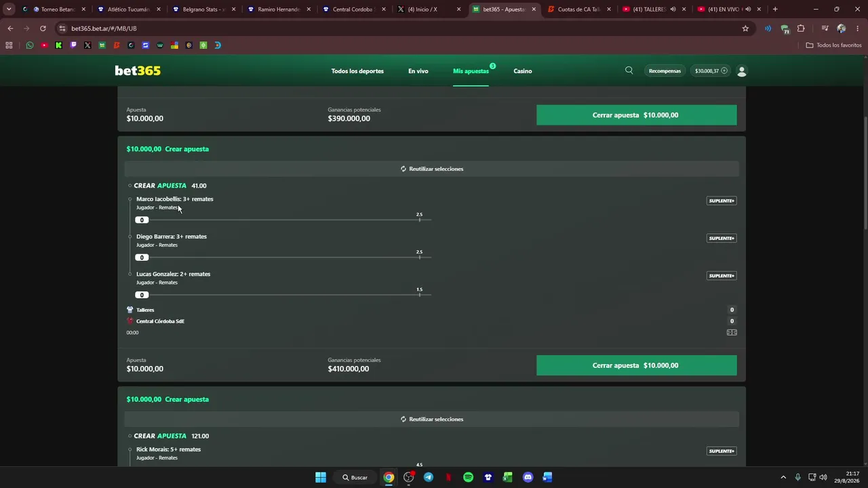Click the Diego Barrera: 3+ remates selection
Viewport: 868px width, 488px height.
click(x=172, y=237)
